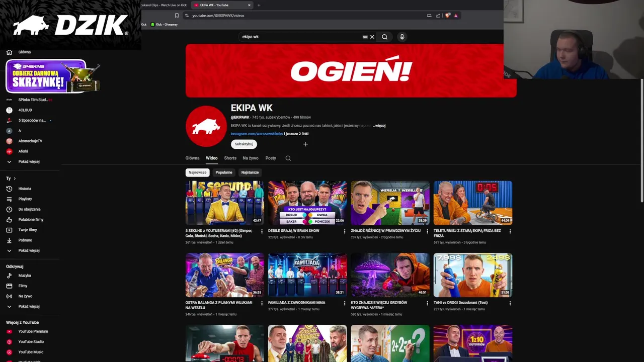
Task: Expand Pokaż więcej under Na żywo
Action: coord(29,306)
